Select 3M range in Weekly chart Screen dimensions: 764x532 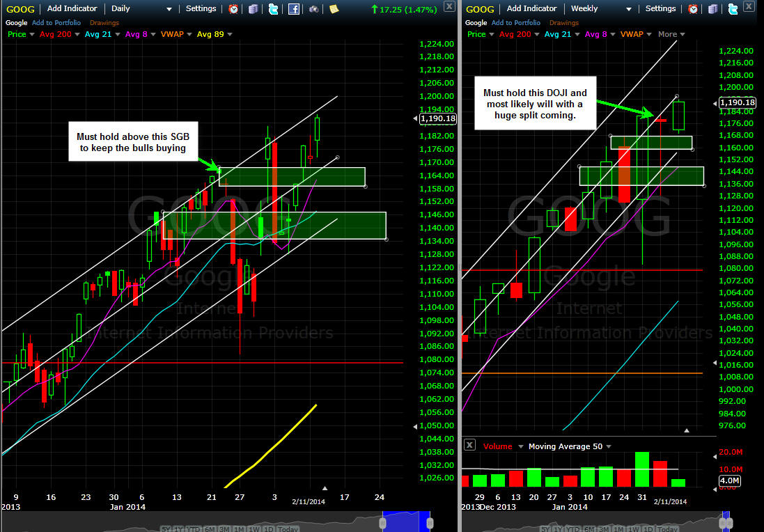604,529
